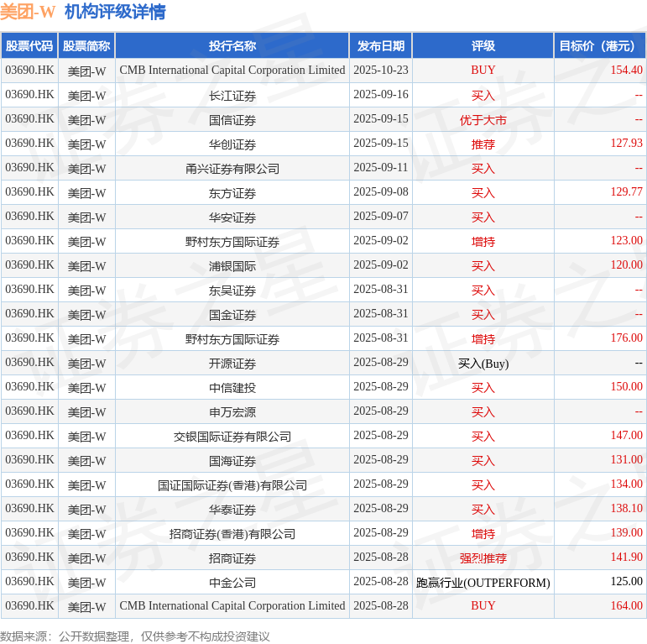
Task: Select the 国金证券 cell
Action: tap(232, 315)
